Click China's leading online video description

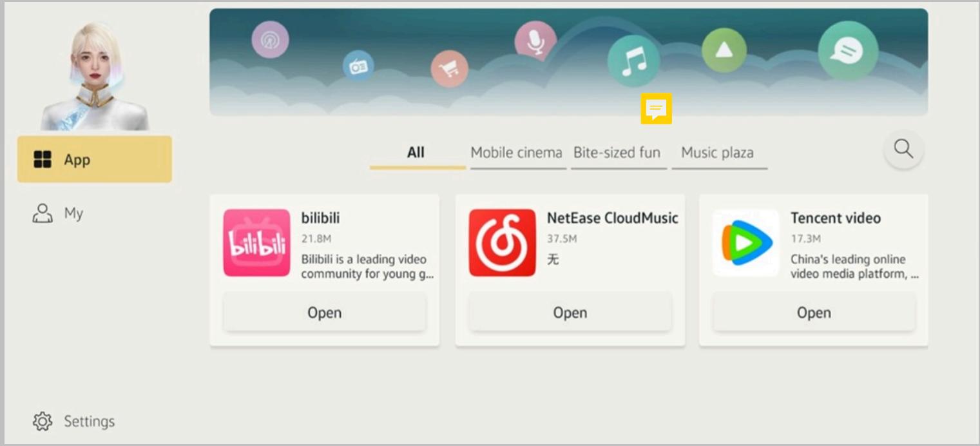click(x=854, y=266)
